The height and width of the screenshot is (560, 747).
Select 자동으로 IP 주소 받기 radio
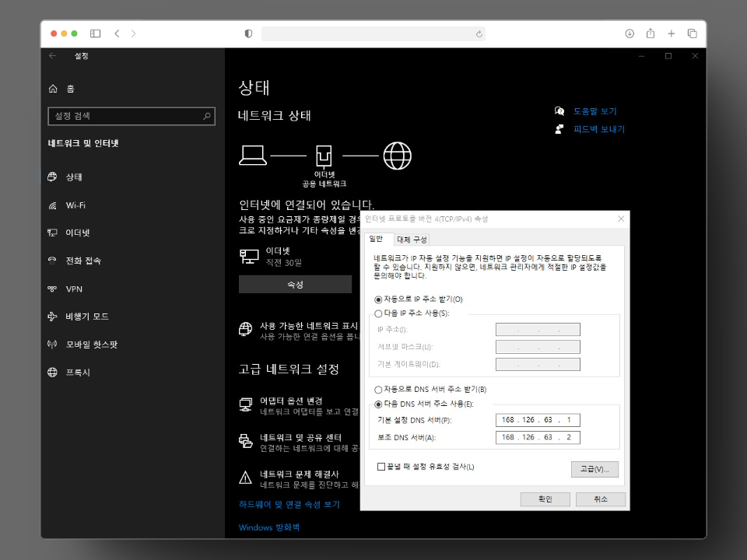[x=378, y=299]
